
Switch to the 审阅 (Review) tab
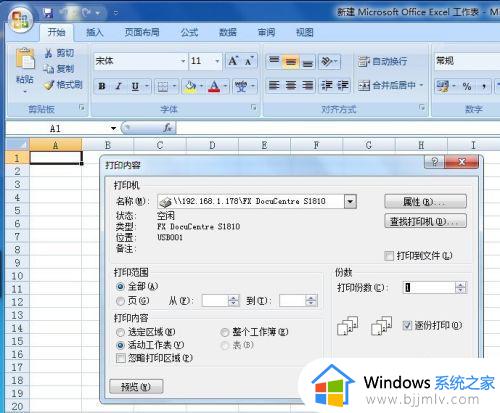point(266,32)
